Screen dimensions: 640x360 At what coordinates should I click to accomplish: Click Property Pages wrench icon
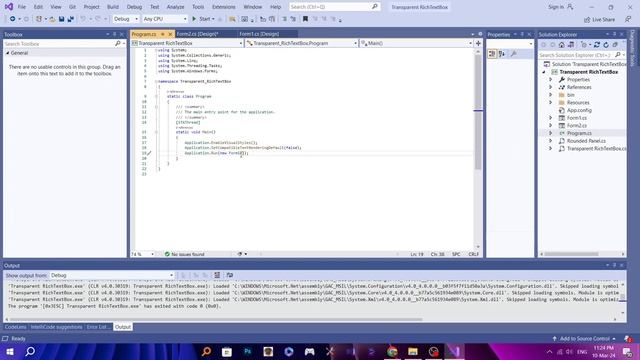[513, 54]
